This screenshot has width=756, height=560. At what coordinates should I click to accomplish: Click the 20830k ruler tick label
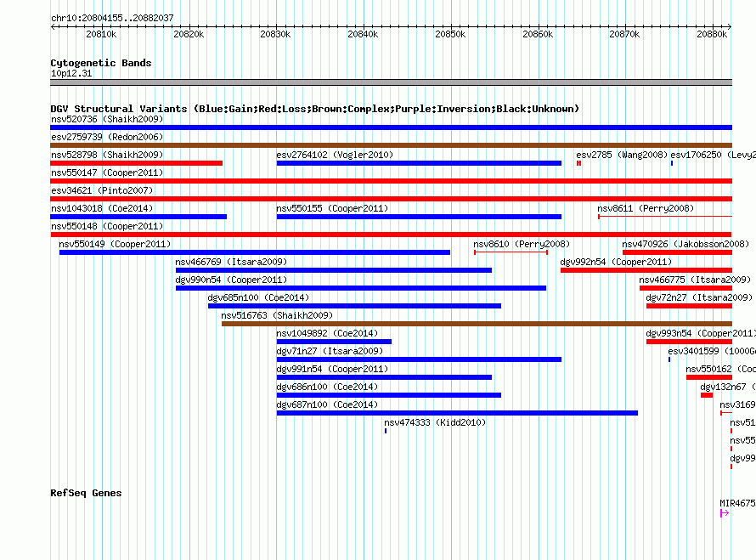pyautogui.click(x=275, y=34)
